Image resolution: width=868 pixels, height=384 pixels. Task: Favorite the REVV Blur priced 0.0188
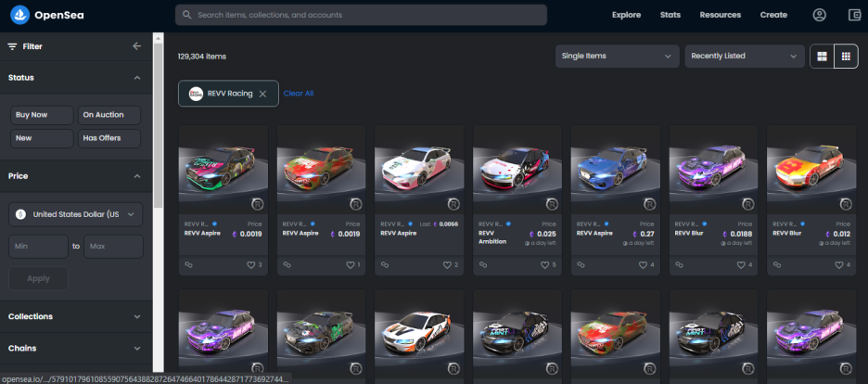[x=741, y=265]
